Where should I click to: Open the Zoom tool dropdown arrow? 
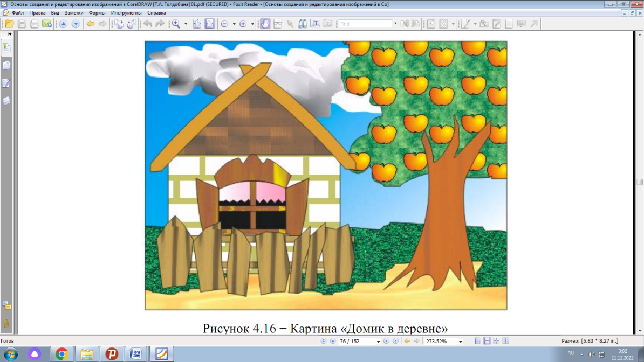(x=186, y=24)
